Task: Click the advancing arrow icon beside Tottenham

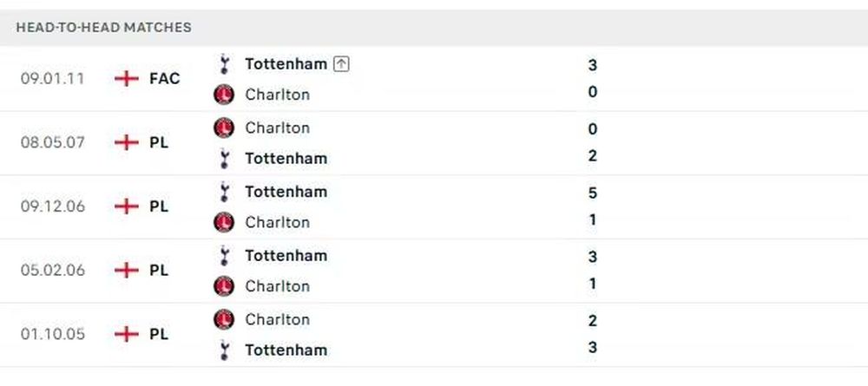Action: click(x=341, y=65)
